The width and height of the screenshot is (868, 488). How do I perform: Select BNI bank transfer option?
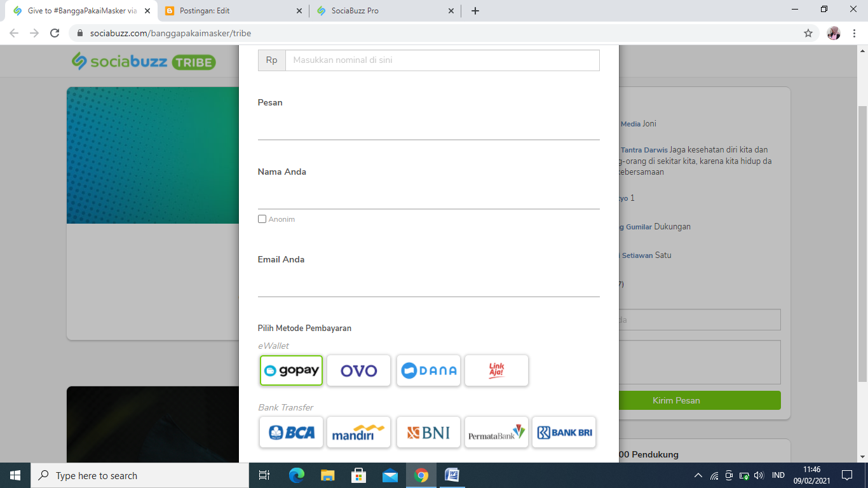[x=428, y=432]
